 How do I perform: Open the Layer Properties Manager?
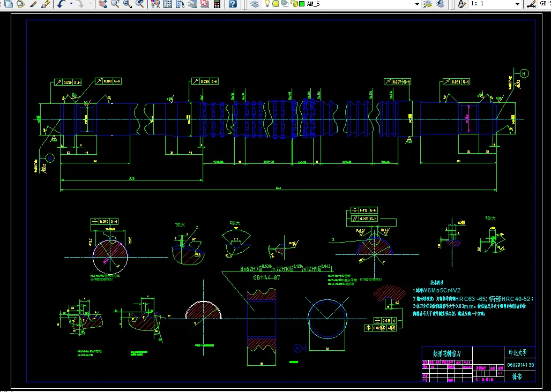click(254, 4)
